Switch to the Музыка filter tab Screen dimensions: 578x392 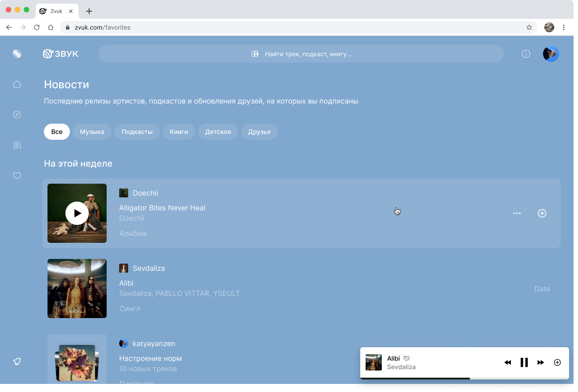[x=92, y=132]
